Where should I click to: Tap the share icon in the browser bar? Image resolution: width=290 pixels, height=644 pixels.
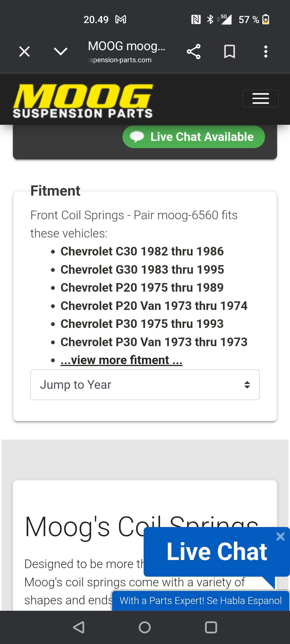pyautogui.click(x=193, y=51)
